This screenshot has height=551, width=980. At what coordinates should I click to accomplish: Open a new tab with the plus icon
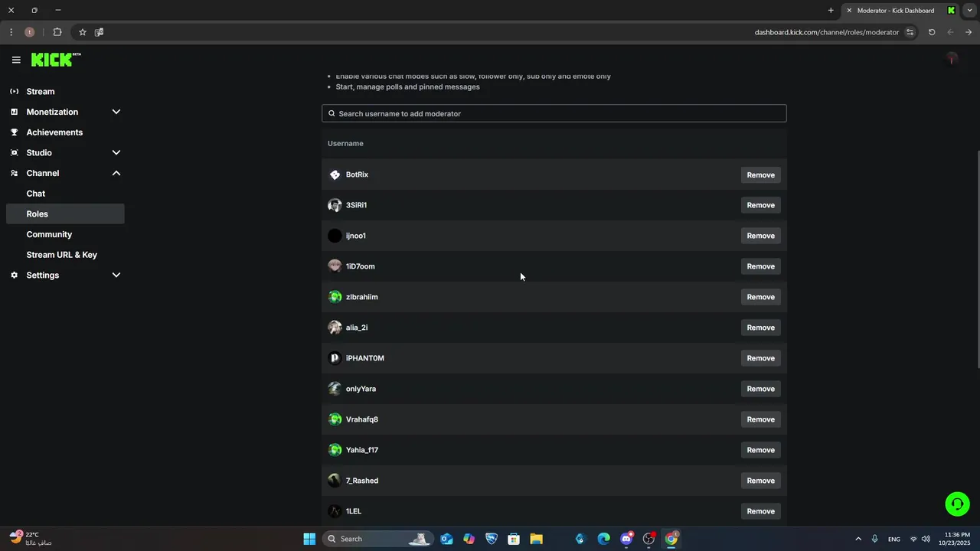coord(831,10)
